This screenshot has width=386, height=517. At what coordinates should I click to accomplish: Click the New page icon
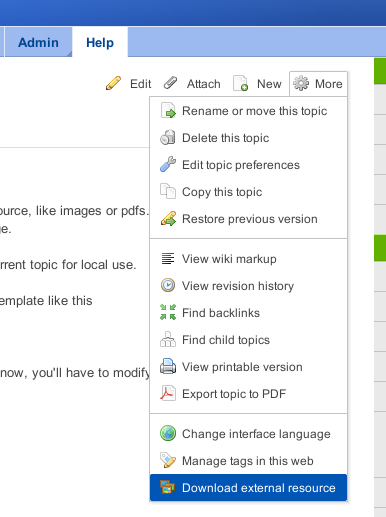coord(240,83)
